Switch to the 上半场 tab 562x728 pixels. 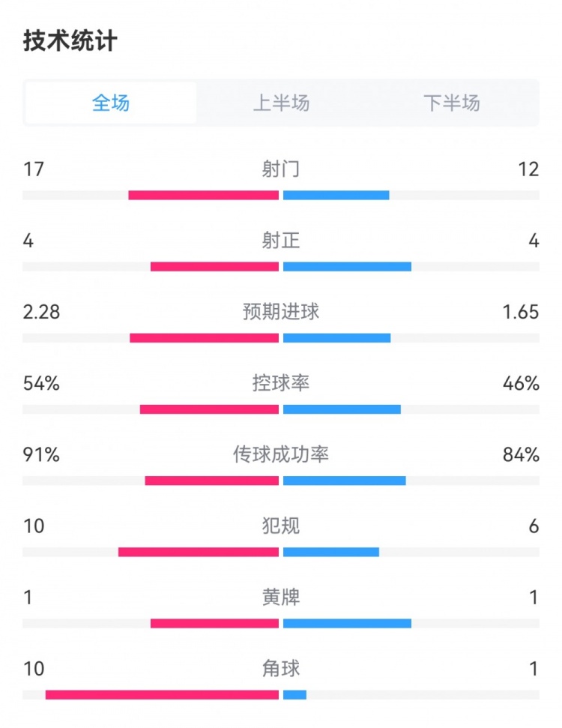pos(281,103)
